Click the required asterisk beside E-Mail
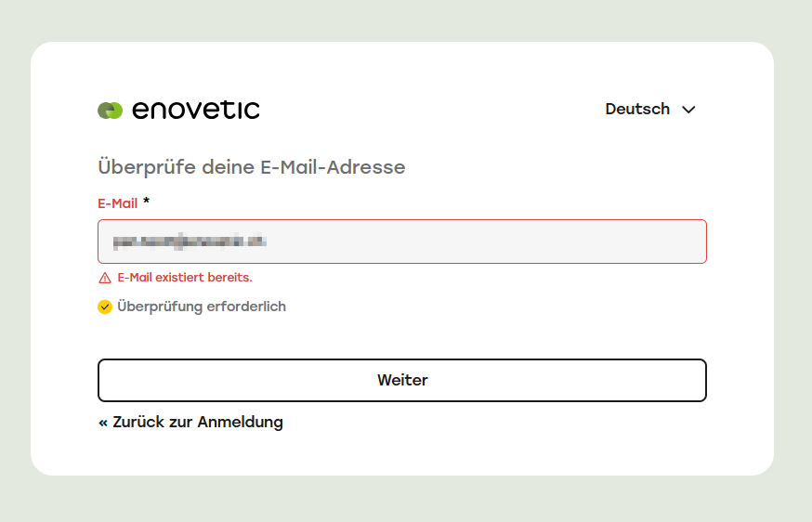Screen dimensions: 812x522 point(146,201)
